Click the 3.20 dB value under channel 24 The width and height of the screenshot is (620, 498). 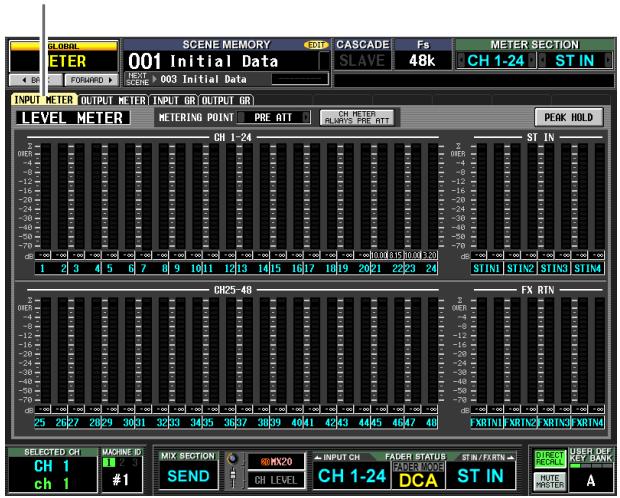pos(430,255)
